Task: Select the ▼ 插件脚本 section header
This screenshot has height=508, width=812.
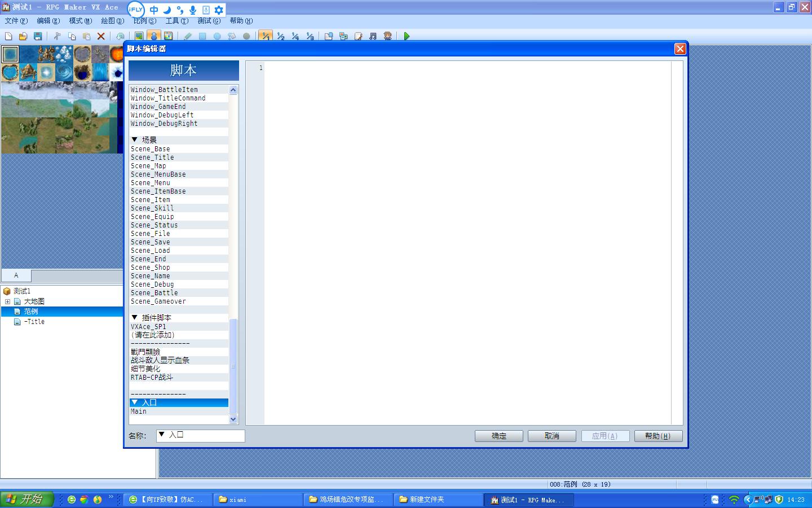Action: coord(179,318)
